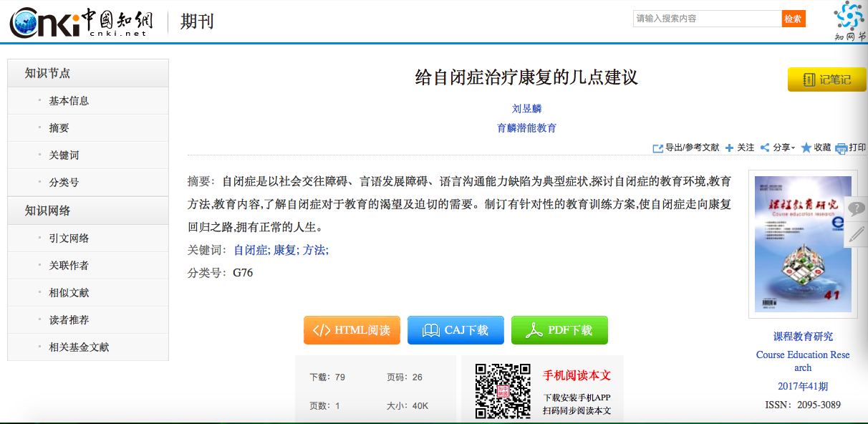Click the 打印 printer icon
The image size is (868, 424).
842,148
